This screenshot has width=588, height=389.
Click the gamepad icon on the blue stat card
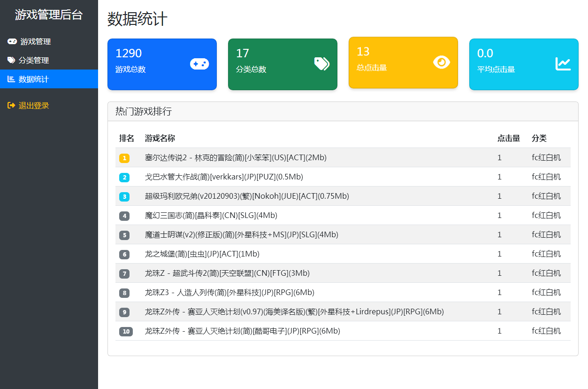pyautogui.click(x=199, y=64)
